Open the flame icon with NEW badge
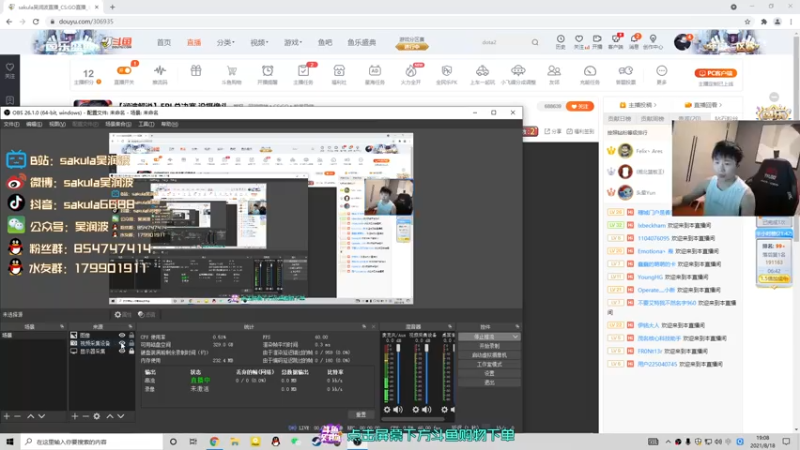 (411, 70)
